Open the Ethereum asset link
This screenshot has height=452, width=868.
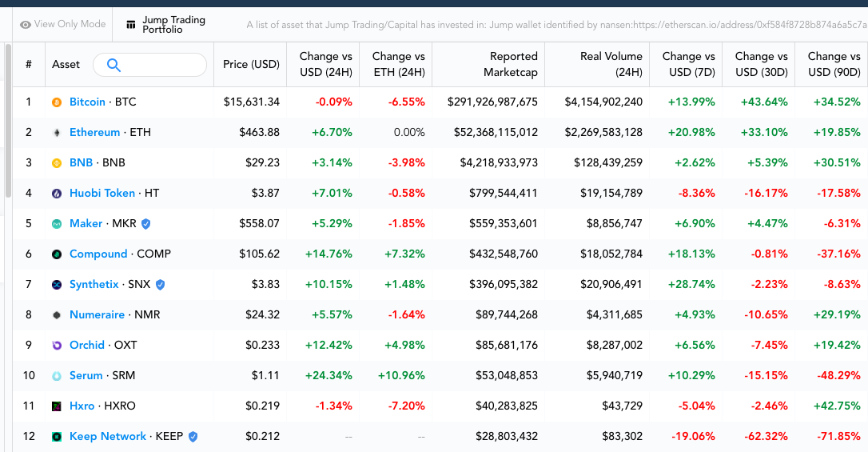tap(94, 132)
